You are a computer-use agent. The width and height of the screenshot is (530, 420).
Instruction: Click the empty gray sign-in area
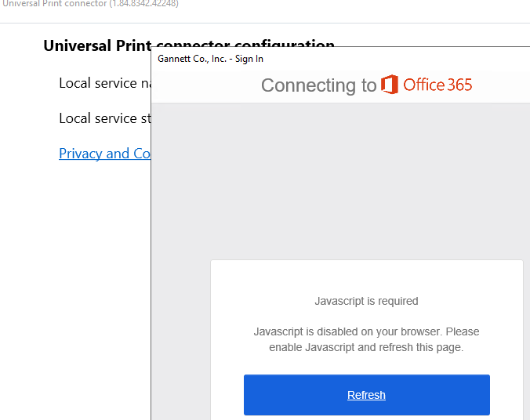click(x=340, y=181)
